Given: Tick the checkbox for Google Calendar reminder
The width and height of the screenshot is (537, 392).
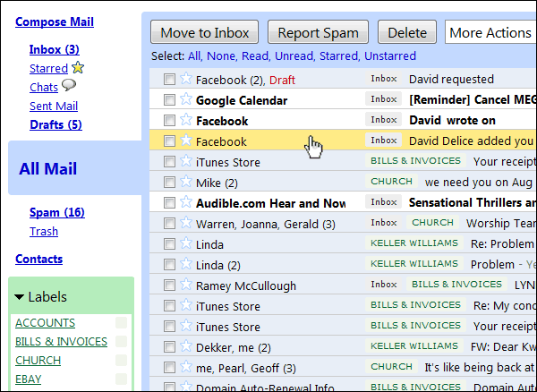Looking at the screenshot, I should 169,100.
